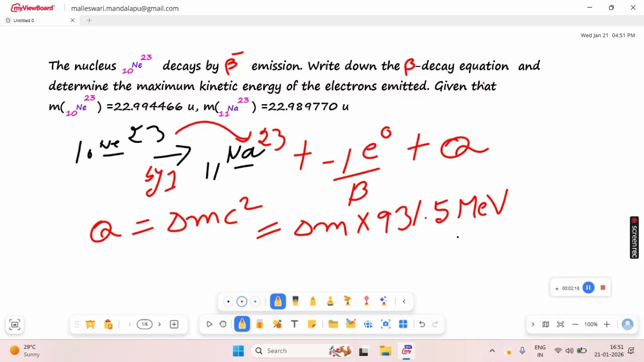Add a new page
Viewport: 644px width, 362px height.
[x=174, y=324]
